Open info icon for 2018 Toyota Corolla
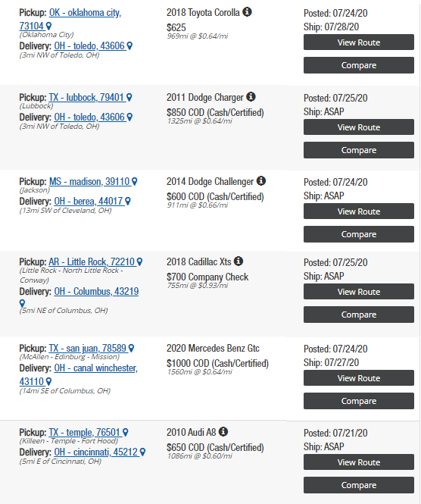 247,12
